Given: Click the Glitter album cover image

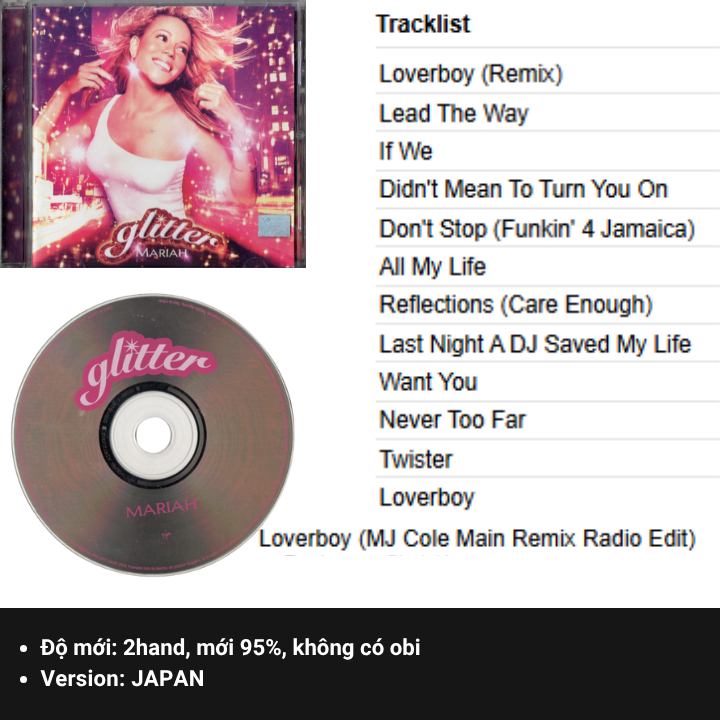Looking at the screenshot, I should [x=153, y=134].
